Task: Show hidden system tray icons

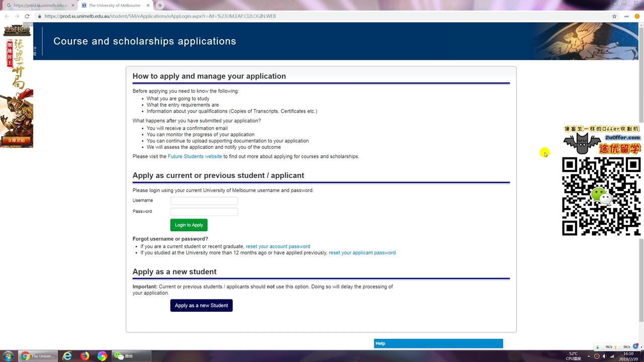Action: click(x=588, y=356)
